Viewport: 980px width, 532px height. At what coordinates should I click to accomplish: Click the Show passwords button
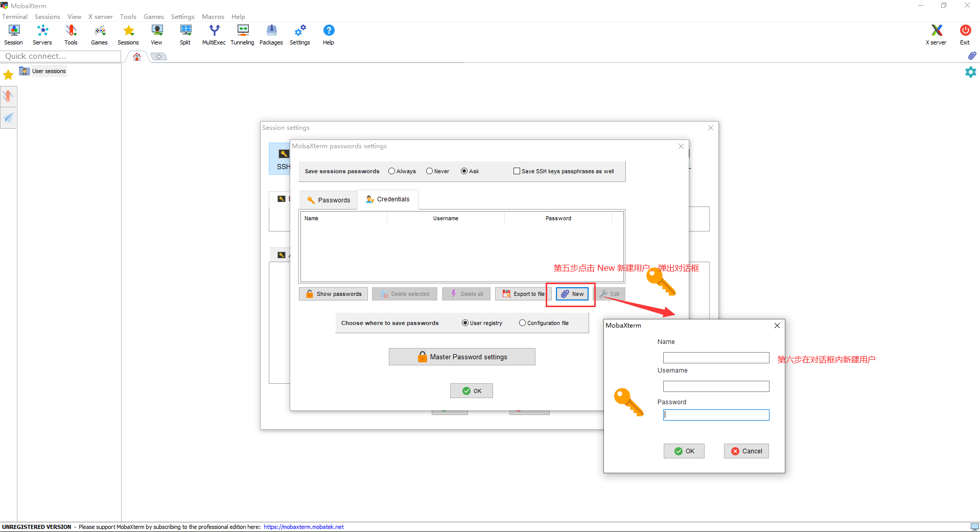333,294
